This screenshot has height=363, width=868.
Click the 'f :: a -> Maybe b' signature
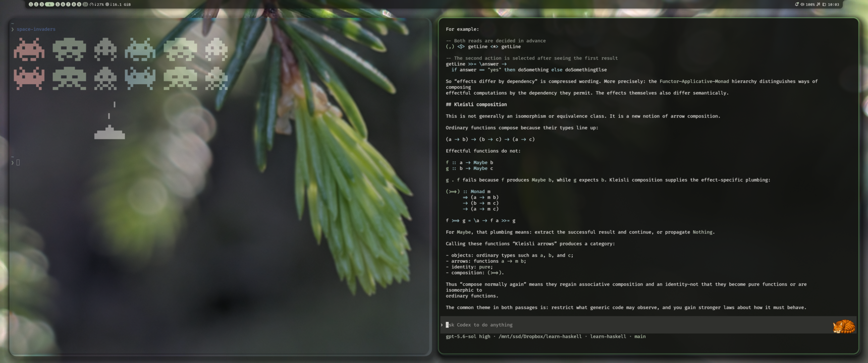click(x=469, y=162)
